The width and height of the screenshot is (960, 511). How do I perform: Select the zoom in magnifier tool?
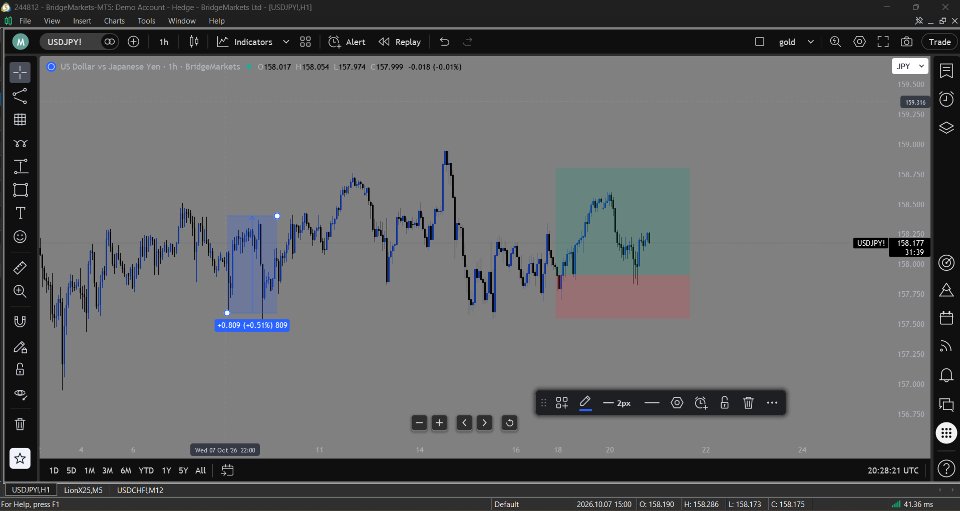click(20, 291)
